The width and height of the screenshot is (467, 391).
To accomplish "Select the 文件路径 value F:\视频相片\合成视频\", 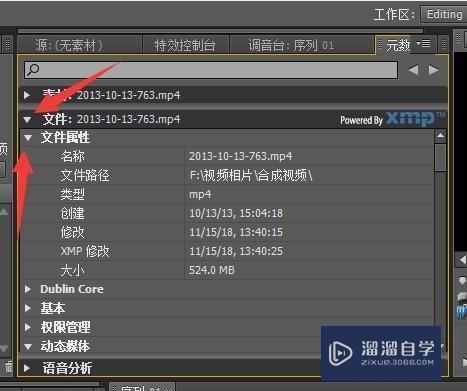I will pyautogui.click(x=251, y=175).
